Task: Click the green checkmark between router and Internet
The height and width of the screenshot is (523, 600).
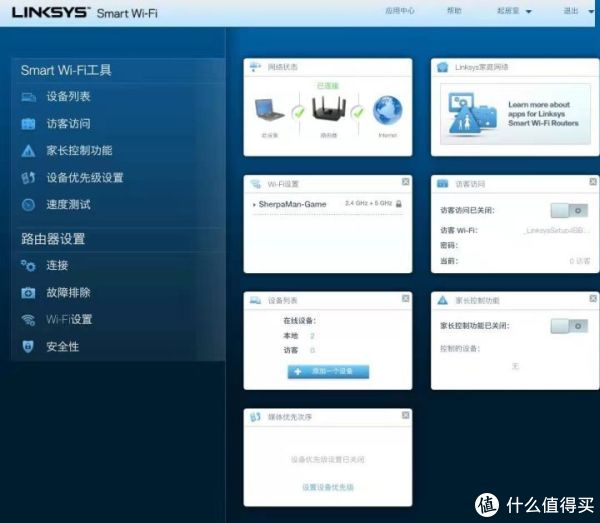Action: (x=358, y=112)
